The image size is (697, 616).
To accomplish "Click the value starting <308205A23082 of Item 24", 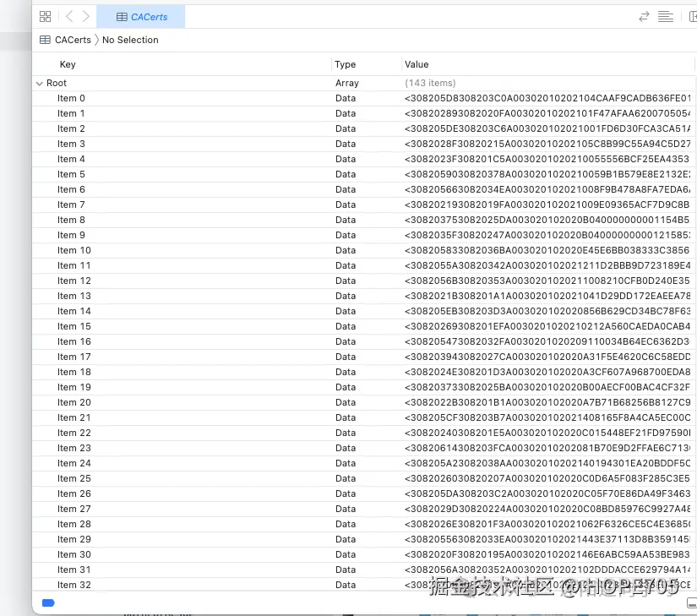I will tap(547, 463).
